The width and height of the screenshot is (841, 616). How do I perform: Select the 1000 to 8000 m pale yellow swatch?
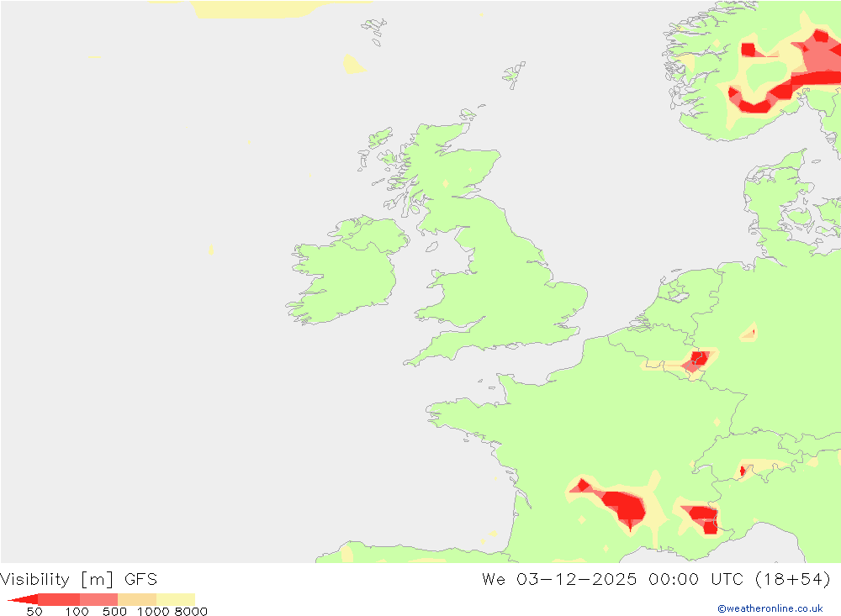[176, 599]
